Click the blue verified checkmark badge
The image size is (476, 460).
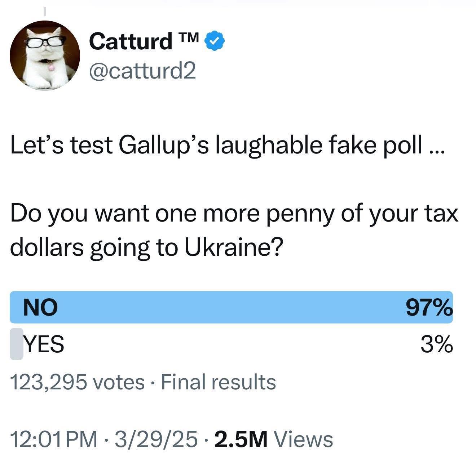[x=215, y=42]
